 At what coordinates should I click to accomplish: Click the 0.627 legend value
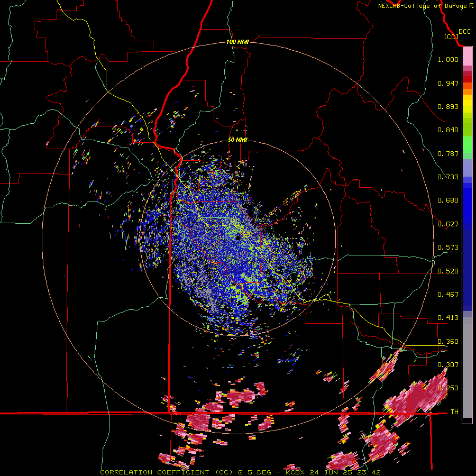coord(448,224)
